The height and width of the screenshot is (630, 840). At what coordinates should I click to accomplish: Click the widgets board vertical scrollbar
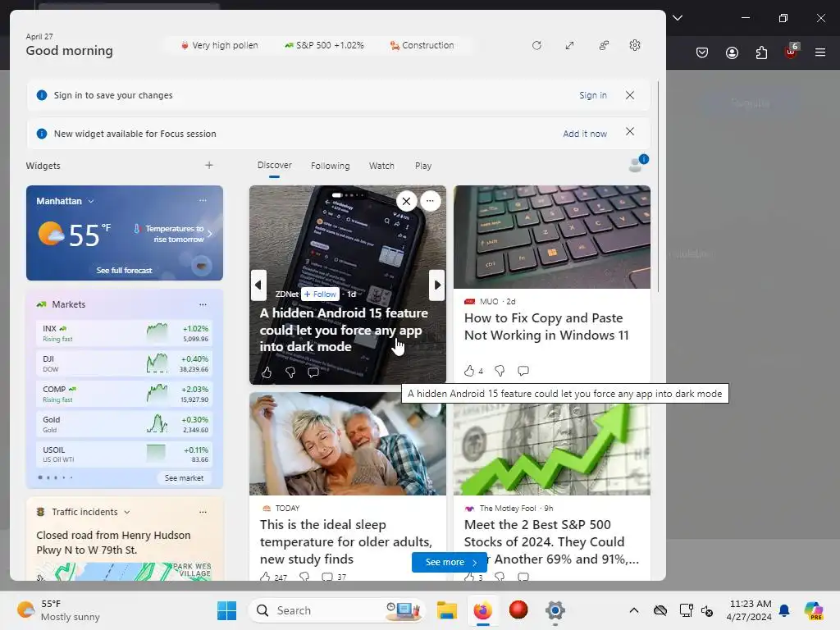coord(658,186)
